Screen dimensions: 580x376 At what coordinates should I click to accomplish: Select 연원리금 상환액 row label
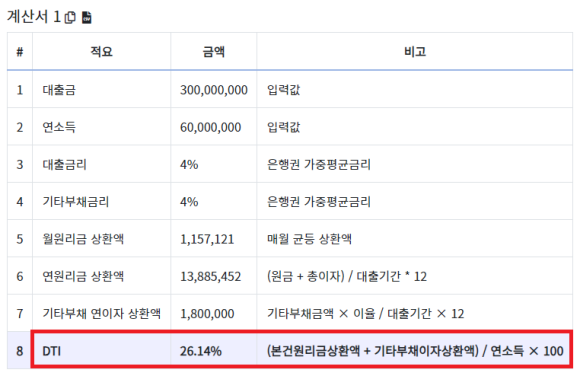click(x=83, y=276)
